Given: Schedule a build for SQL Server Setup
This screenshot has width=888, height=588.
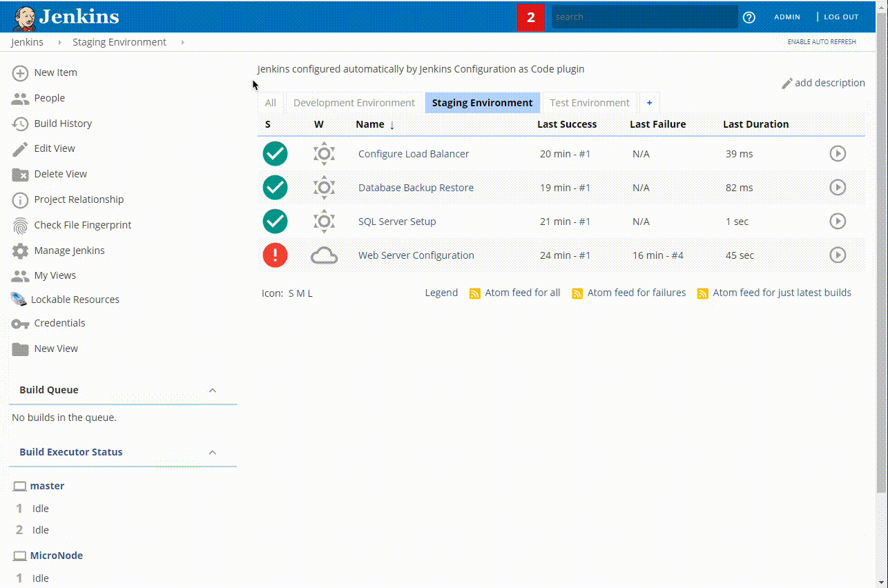Looking at the screenshot, I should pos(838,221).
